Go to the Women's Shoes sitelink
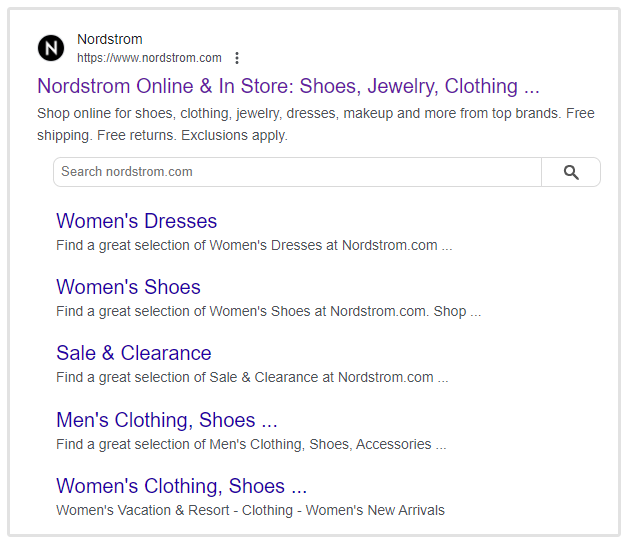Image resolution: width=628 pixels, height=544 pixels. click(128, 287)
